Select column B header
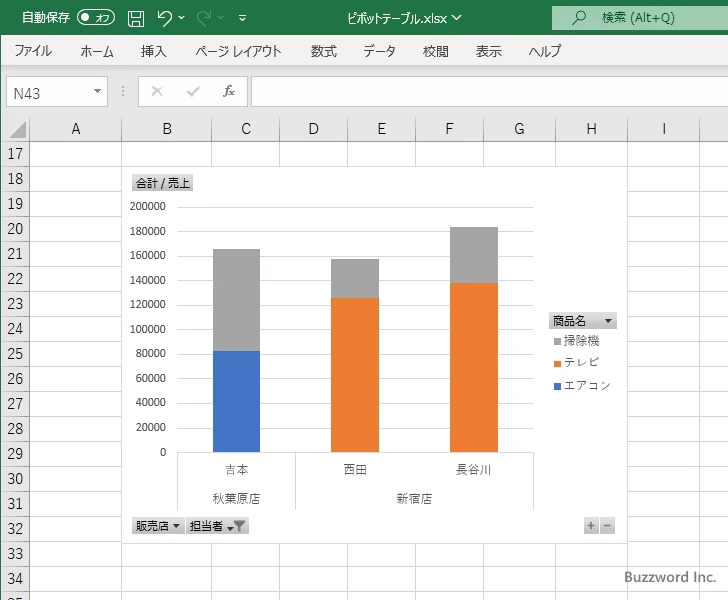 [x=167, y=129]
